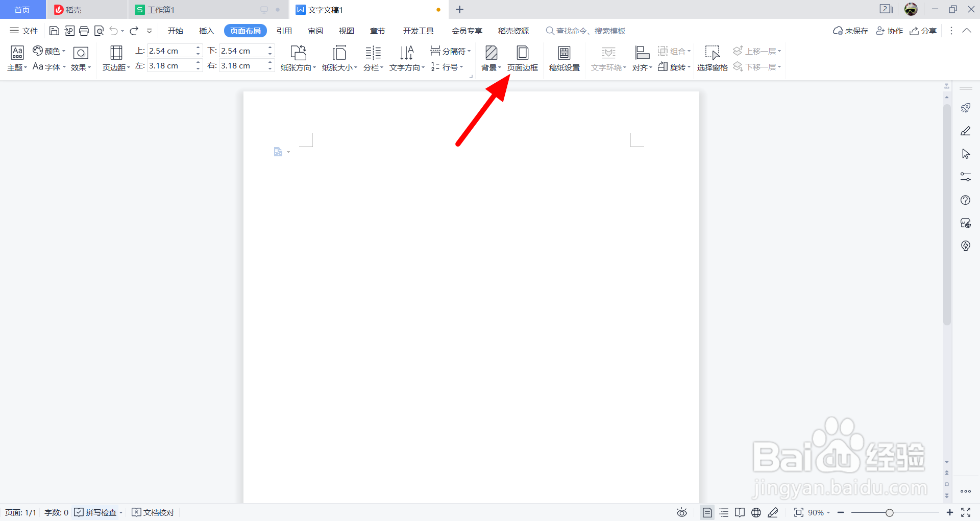The width and height of the screenshot is (980, 521).
Task: Open the 效果 (Effects) icon
Action: (x=81, y=59)
